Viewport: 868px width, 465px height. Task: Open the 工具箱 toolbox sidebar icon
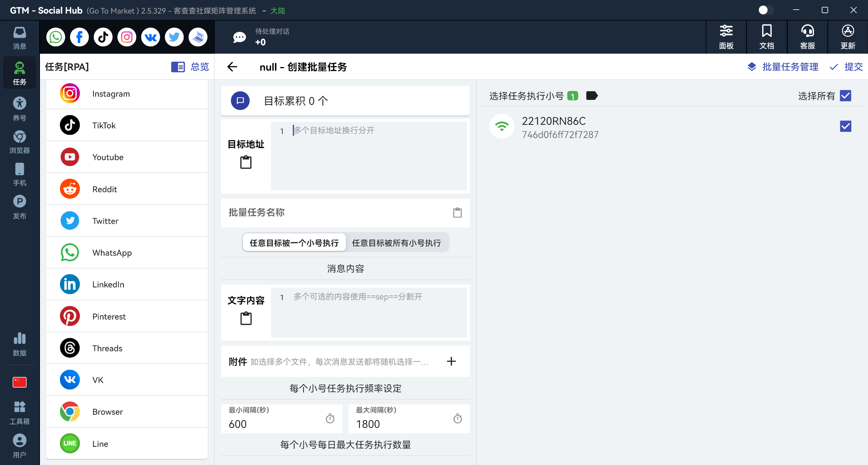tap(20, 413)
